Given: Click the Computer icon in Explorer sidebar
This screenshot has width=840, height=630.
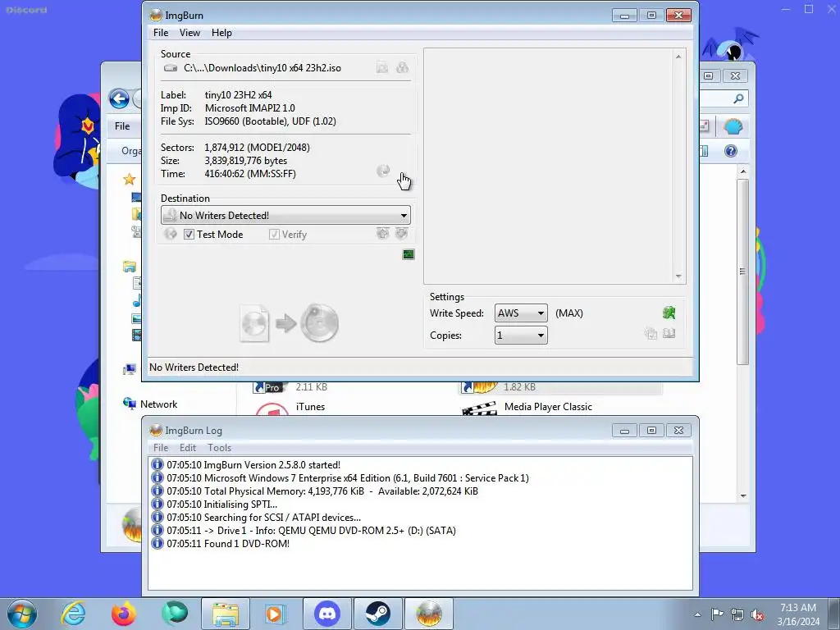Looking at the screenshot, I should pyautogui.click(x=129, y=368).
